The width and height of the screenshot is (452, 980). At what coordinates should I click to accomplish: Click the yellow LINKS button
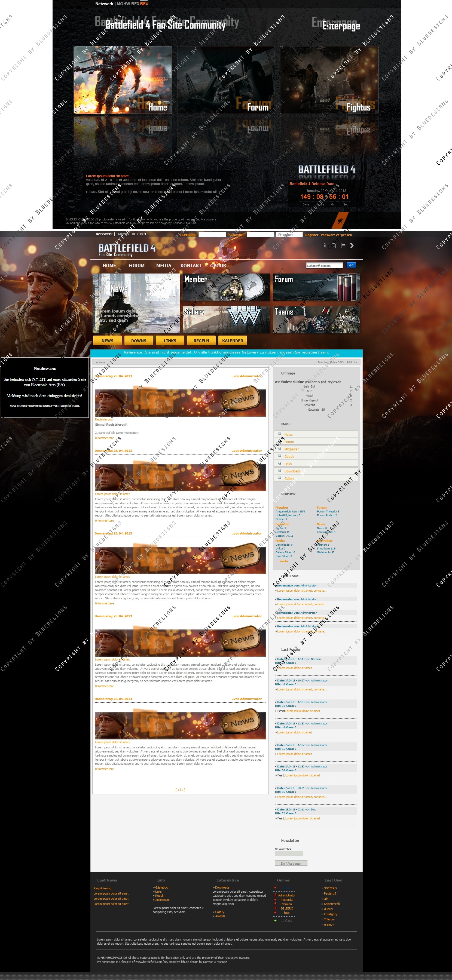(x=170, y=340)
